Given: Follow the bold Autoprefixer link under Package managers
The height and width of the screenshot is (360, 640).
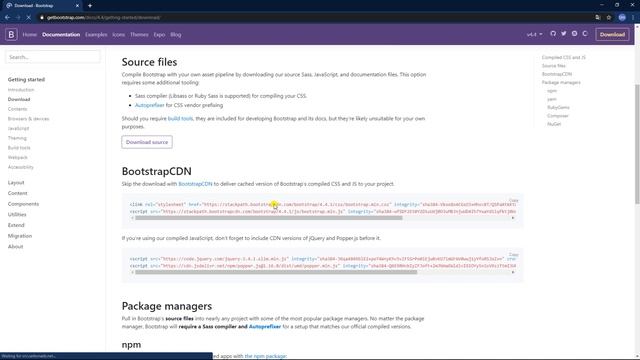Looking at the screenshot, I should click(265, 327).
